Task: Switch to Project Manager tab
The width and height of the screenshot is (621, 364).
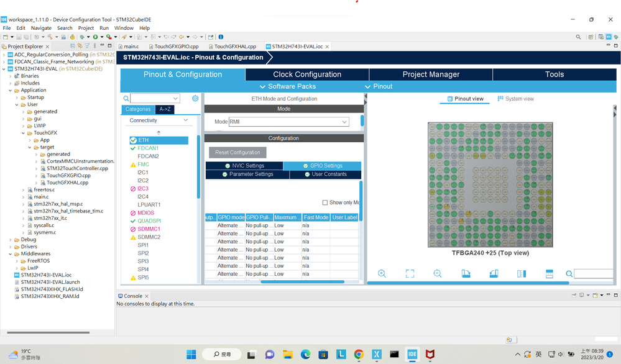Action: (x=431, y=75)
